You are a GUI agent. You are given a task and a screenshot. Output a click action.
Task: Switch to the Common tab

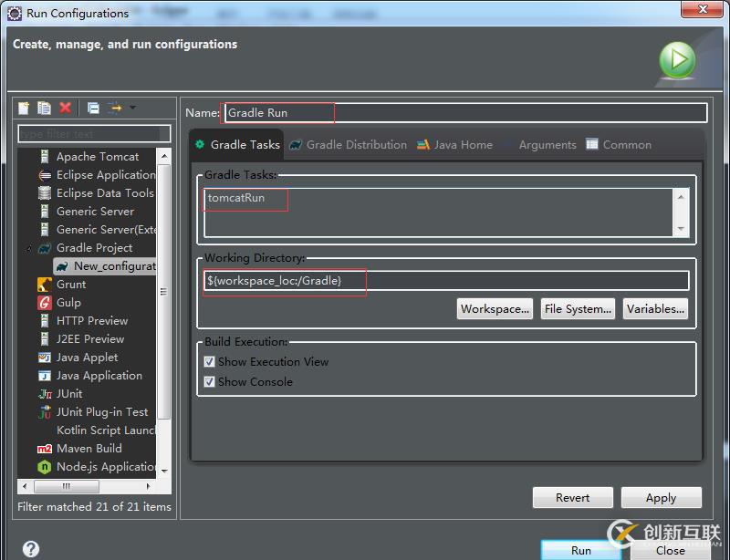pos(619,145)
